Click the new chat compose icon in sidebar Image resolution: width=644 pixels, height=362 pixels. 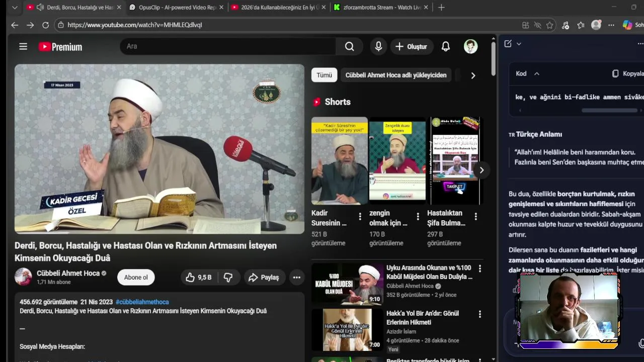(508, 44)
